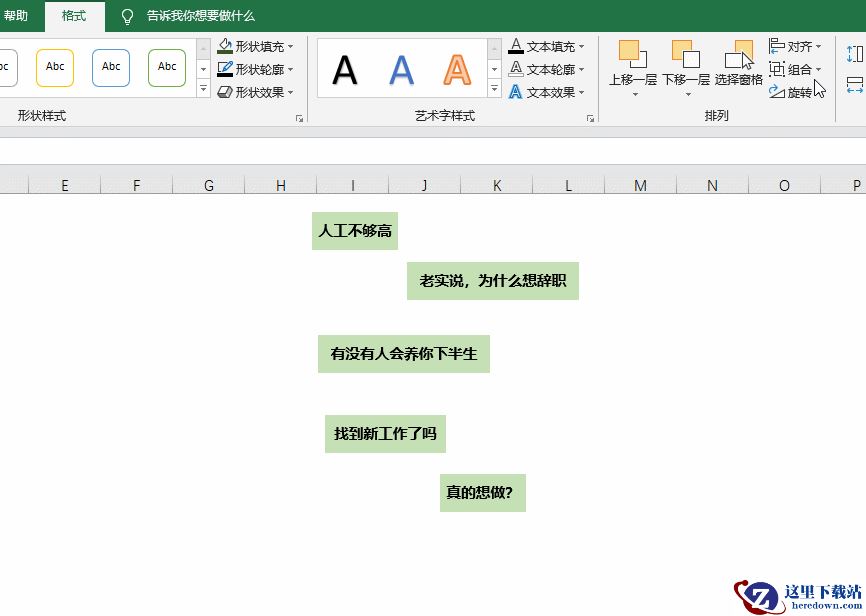Select column L header

coord(568,186)
